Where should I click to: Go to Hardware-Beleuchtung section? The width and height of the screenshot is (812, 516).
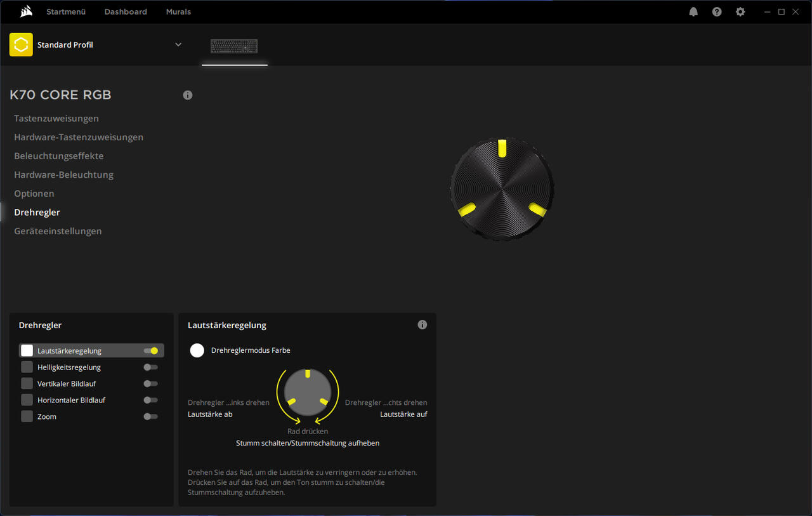click(64, 175)
